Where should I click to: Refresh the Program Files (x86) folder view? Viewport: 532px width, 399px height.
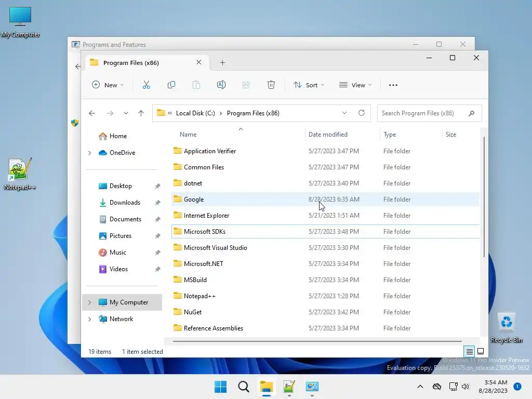pos(362,113)
